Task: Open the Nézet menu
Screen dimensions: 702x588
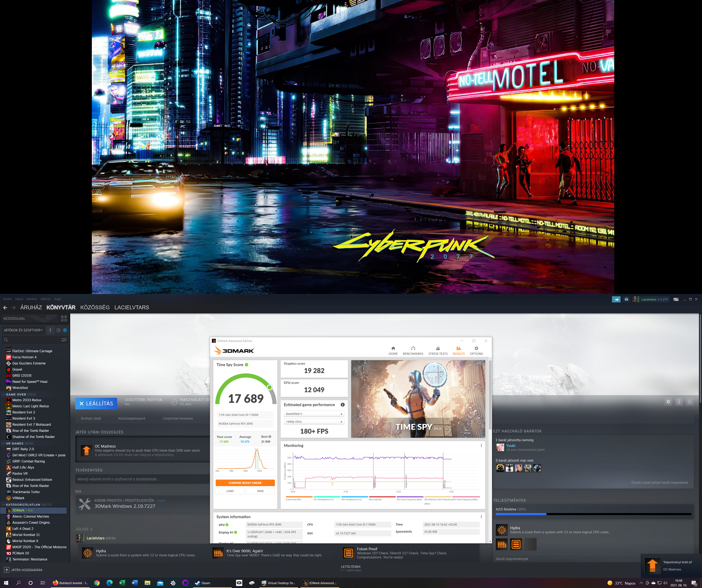Action: (x=19, y=299)
